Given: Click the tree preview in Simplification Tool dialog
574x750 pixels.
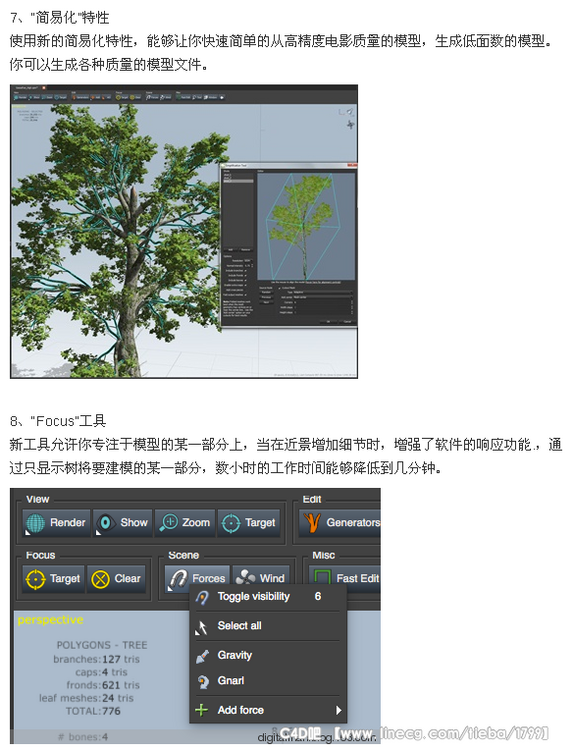Looking at the screenshot, I should click(306, 226).
